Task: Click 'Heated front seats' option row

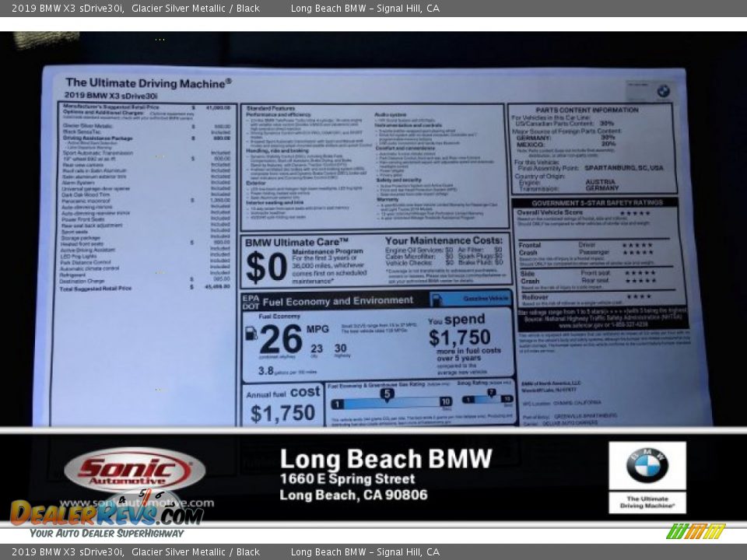Action: click(146, 243)
